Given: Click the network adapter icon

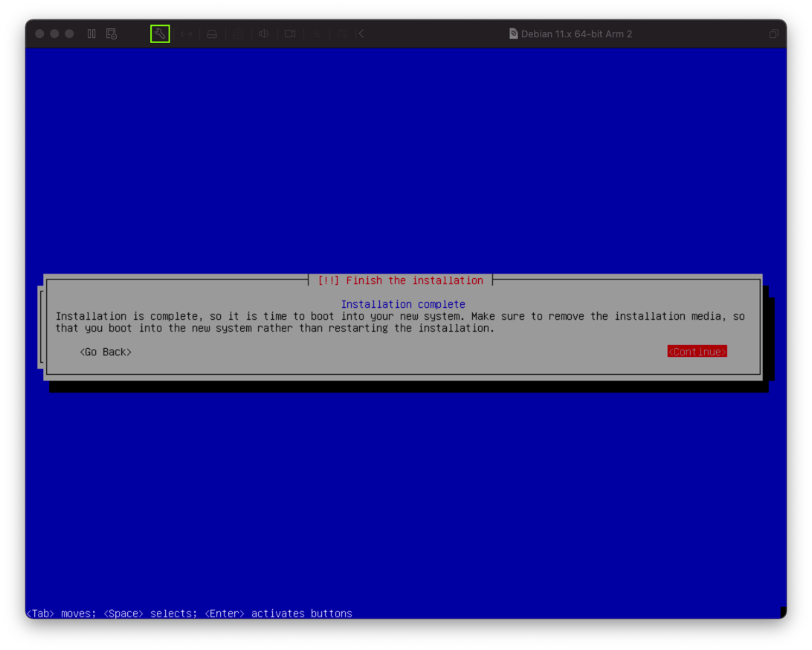Looking at the screenshot, I should [x=187, y=33].
